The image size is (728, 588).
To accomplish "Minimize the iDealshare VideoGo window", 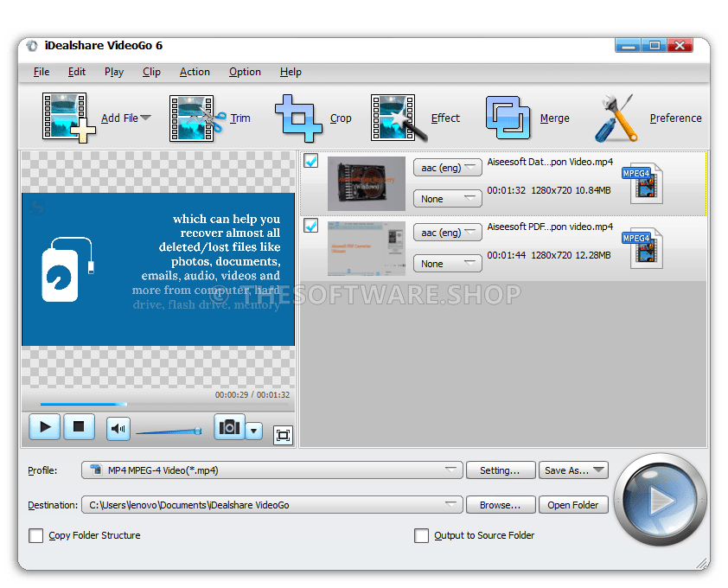I will tap(628, 46).
